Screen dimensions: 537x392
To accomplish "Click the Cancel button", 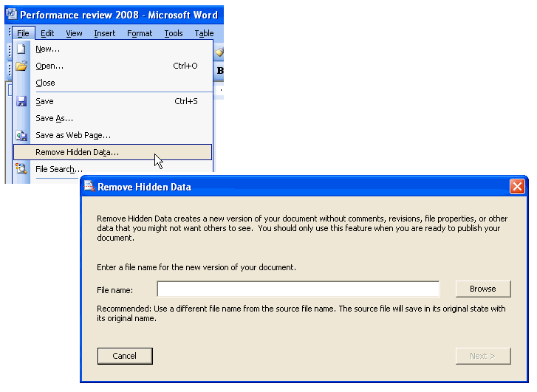I will (125, 356).
